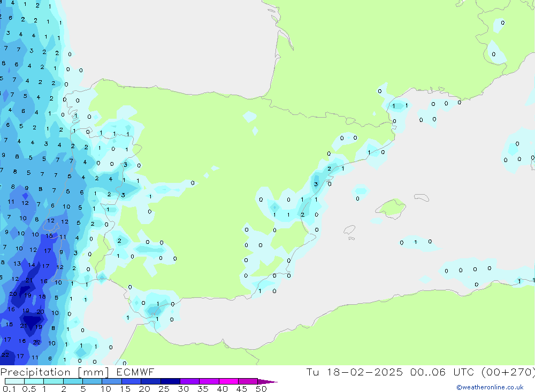
Task: Click the 10–15 mm legend color swatch
Action: coord(112,381)
